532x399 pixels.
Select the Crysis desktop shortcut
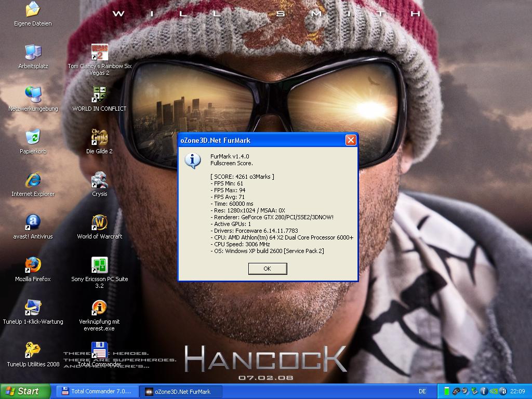tap(99, 184)
